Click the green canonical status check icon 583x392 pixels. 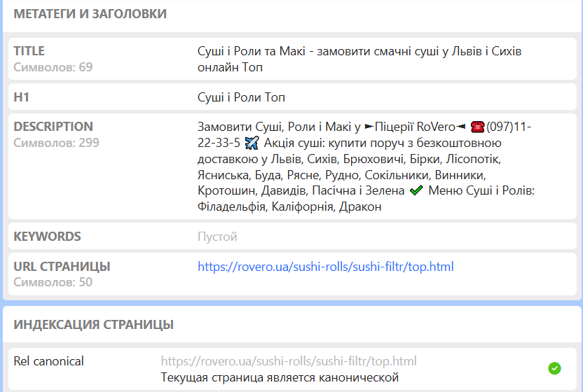point(554,368)
